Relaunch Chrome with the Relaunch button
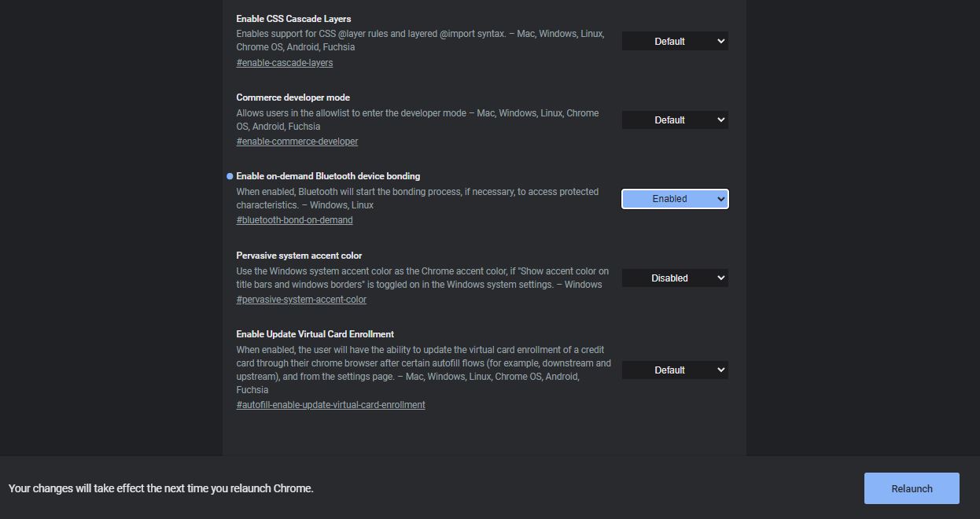980x519 pixels. [912, 488]
